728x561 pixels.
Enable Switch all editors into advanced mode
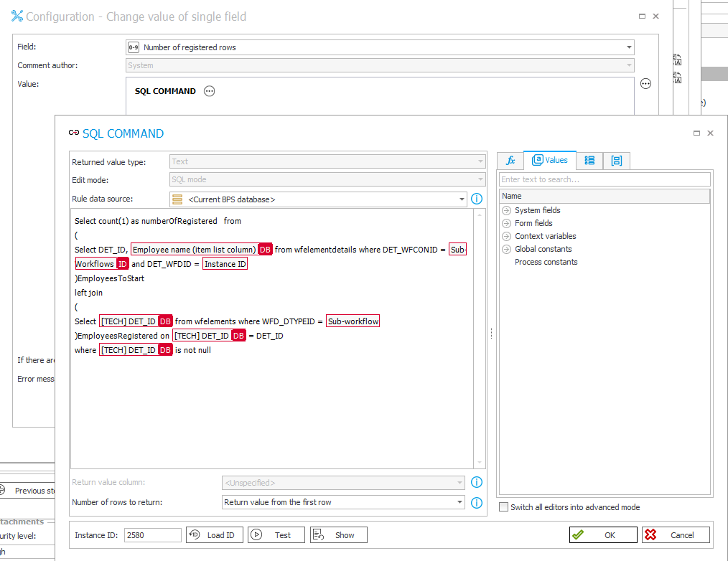point(503,507)
